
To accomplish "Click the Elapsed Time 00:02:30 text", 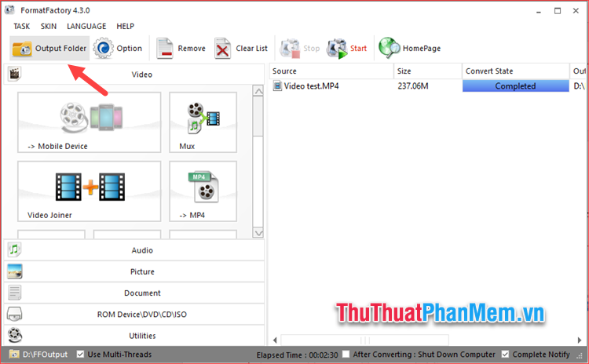I will point(297,355).
